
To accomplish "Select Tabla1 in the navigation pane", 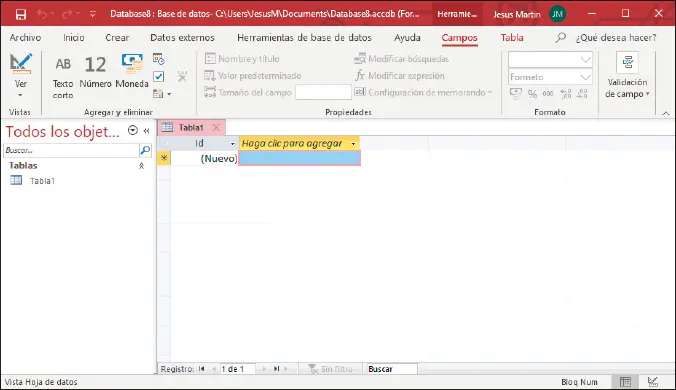I will click(42, 181).
